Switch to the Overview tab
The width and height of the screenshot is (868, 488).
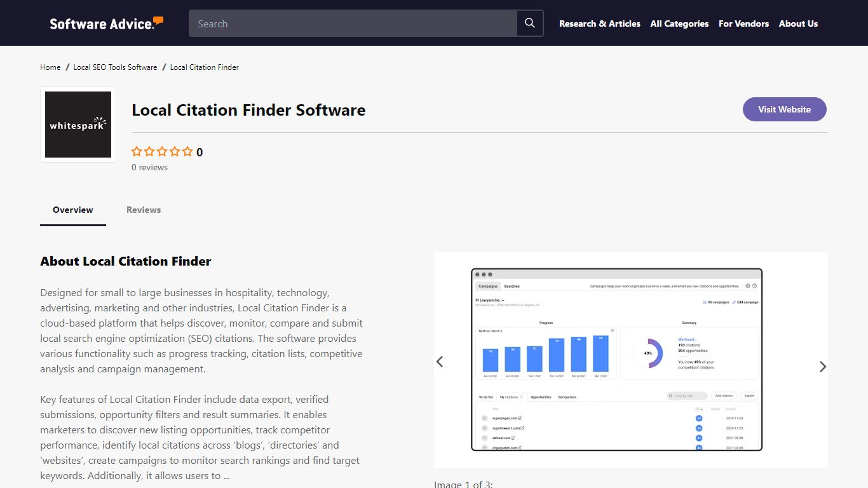point(73,210)
